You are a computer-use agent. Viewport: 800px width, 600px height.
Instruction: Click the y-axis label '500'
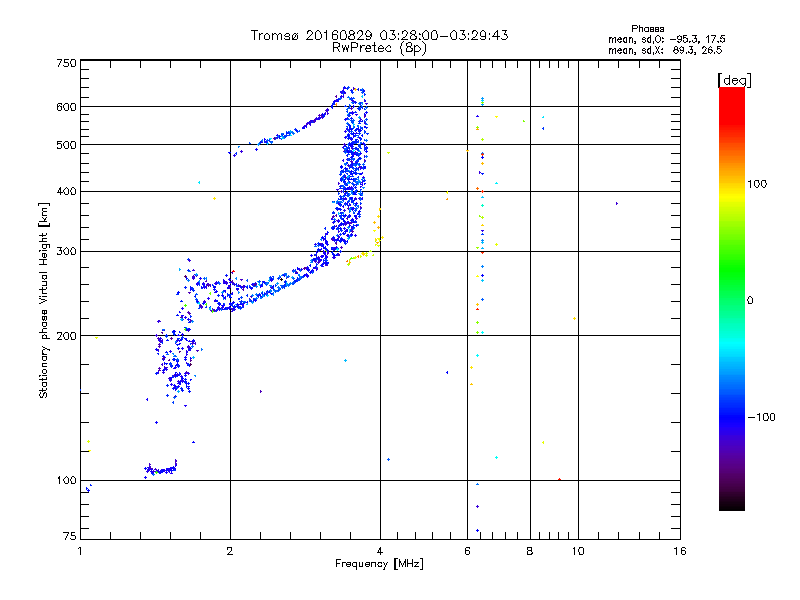[x=66, y=145]
